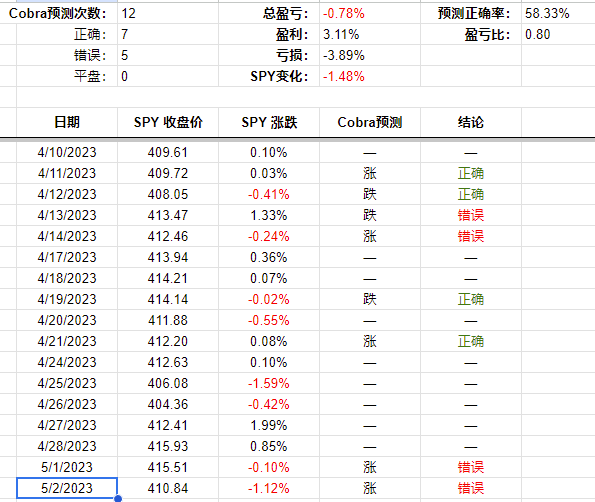Screen dimensions: 595x502
Task: Select the selected cell 5/2/2023
Action: click(x=67, y=488)
